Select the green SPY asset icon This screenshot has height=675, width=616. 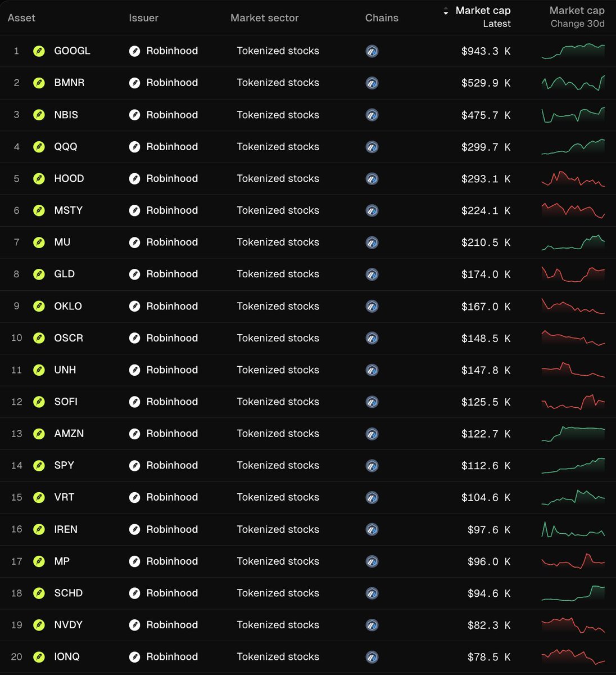[39, 465]
